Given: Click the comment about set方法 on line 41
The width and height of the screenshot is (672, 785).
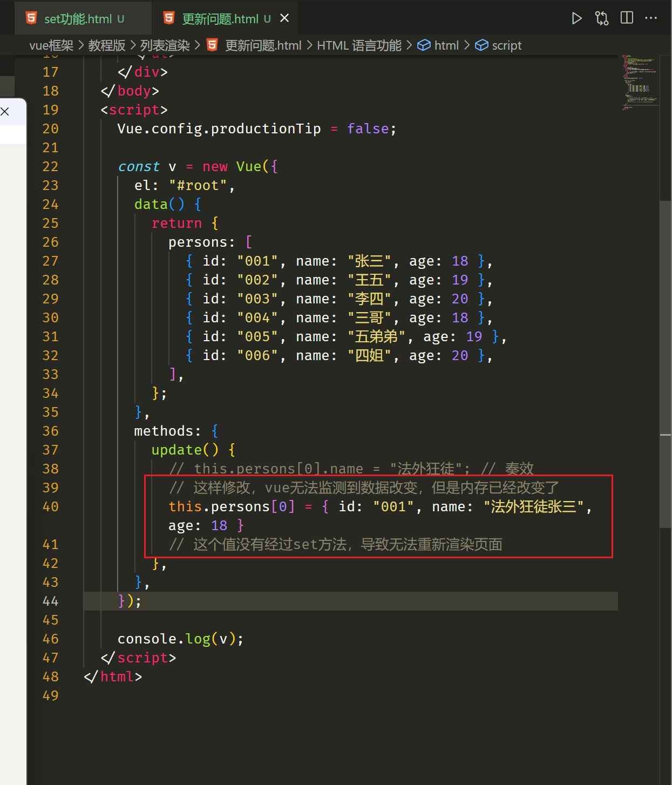Looking at the screenshot, I should [x=336, y=544].
